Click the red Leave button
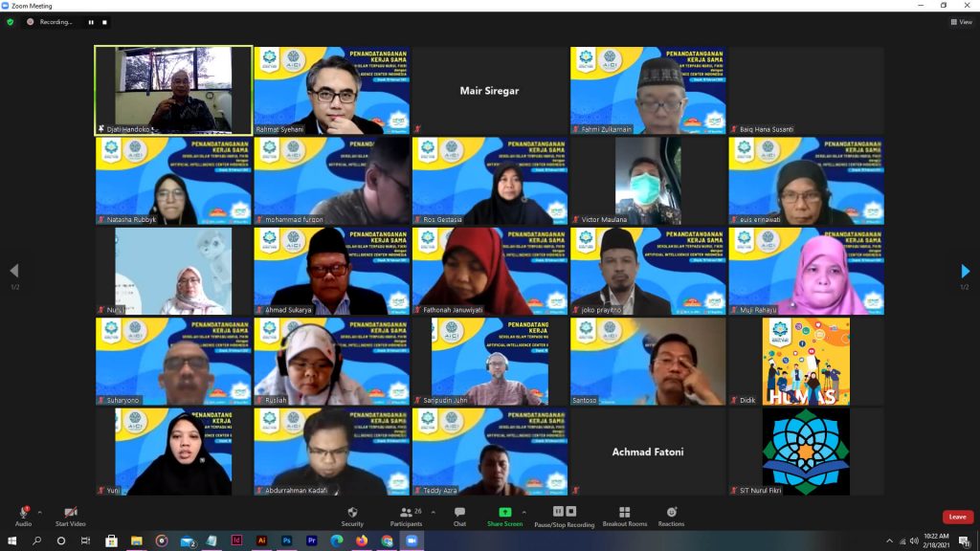This screenshot has height=551, width=980. [x=957, y=517]
